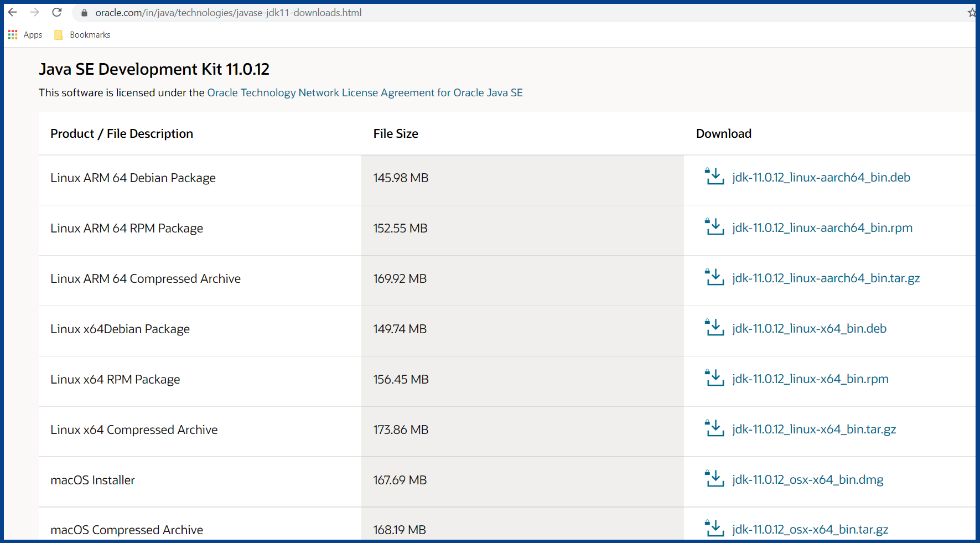Click the 152.55 MB file size cell
This screenshot has height=543, width=980.
(522, 231)
